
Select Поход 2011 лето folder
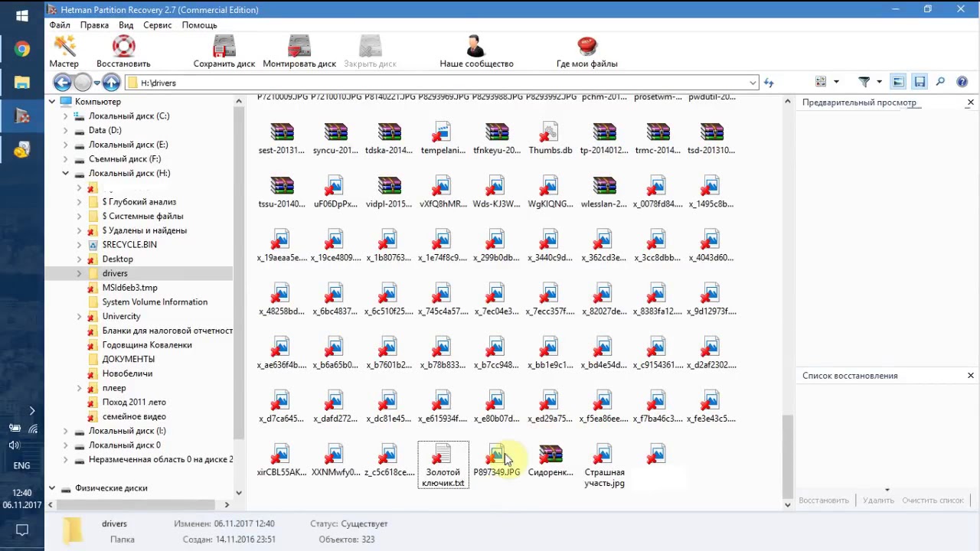coord(134,402)
